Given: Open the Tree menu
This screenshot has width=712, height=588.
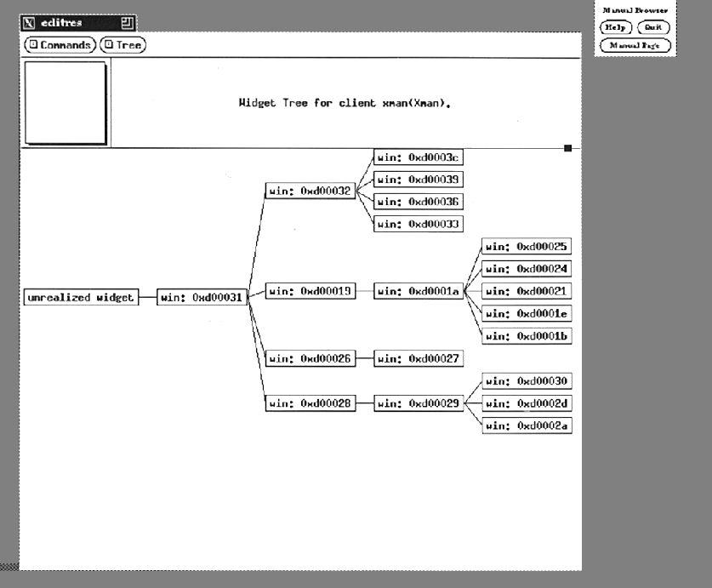Looking at the screenshot, I should point(123,45).
